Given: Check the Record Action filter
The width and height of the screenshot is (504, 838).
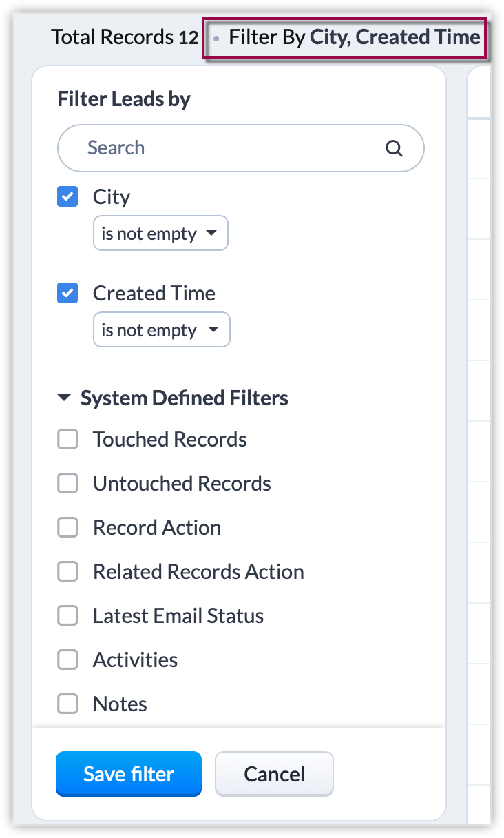Looking at the screenshot, I should 67,528.
